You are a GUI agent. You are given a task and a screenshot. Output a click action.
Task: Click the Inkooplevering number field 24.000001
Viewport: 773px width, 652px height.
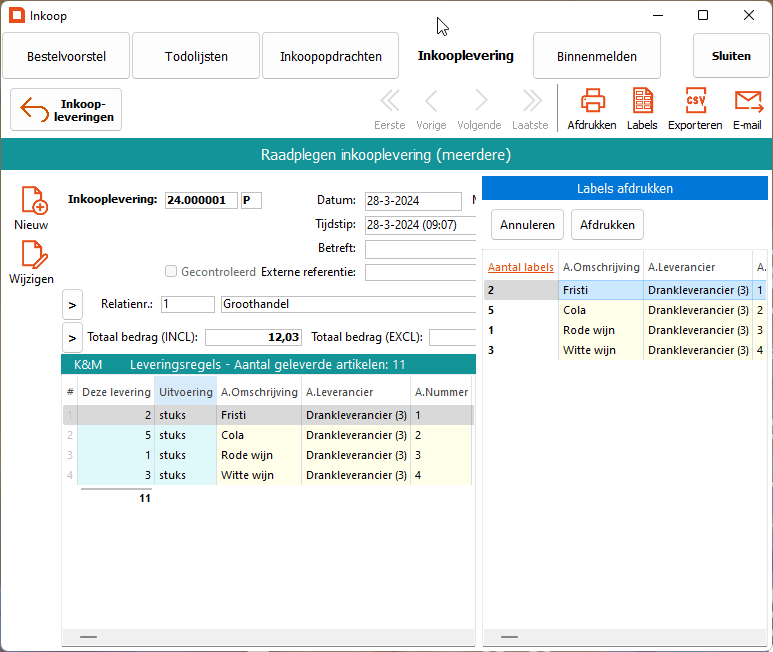click(x=201, y=200)
